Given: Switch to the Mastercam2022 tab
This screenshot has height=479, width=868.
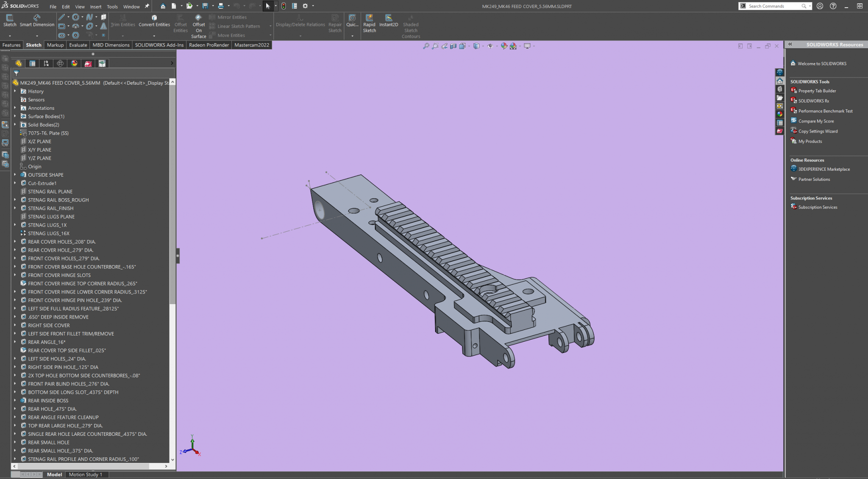Looking at the screenshot, I should [252, 45].
